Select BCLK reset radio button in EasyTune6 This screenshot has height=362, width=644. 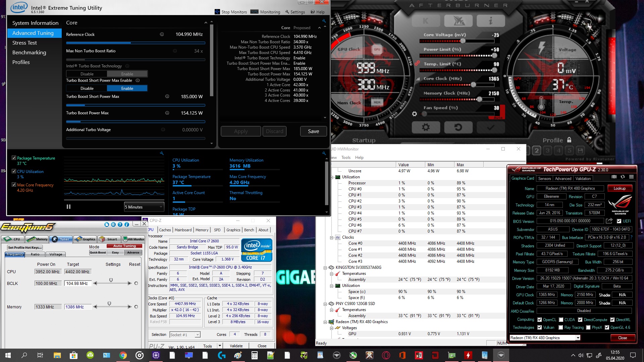(x=136, y=283)
